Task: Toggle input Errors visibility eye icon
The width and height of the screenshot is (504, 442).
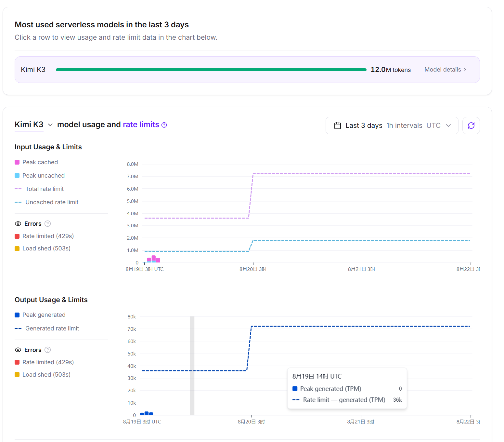Action: [x=18, y=223]
